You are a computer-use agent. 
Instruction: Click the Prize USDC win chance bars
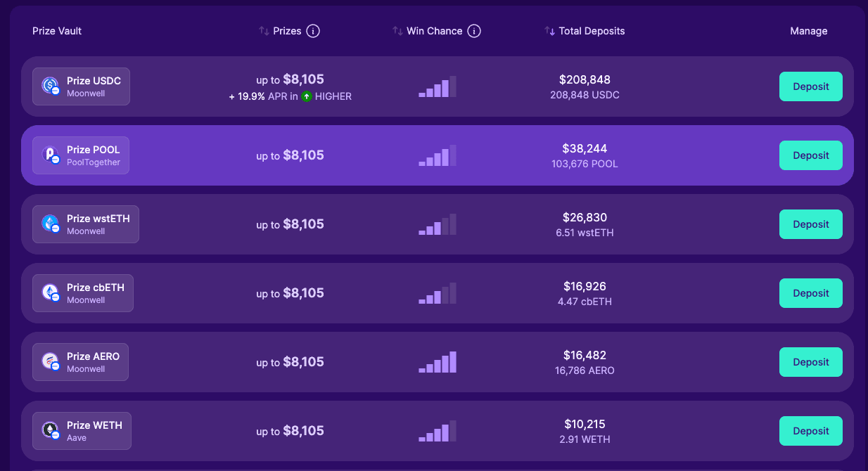tap(438, 86)
